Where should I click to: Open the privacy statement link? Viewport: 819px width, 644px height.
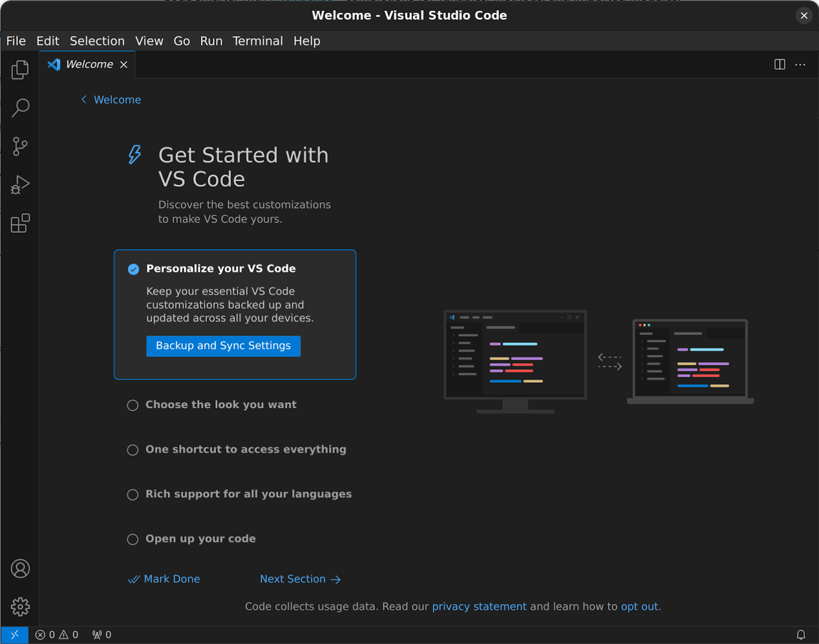479,606
